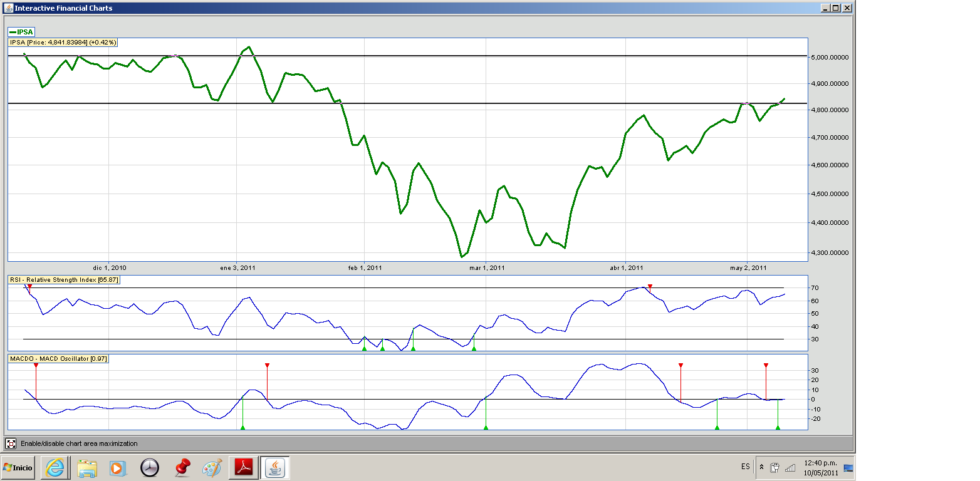Screen dimensions: 980x481
Task: Click the status text about chart area maximization
Action: pos(79,443)
